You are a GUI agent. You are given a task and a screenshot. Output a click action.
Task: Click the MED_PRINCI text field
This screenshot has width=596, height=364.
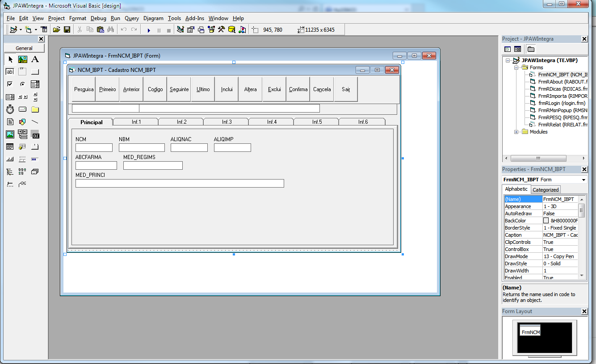coord(180,184)
